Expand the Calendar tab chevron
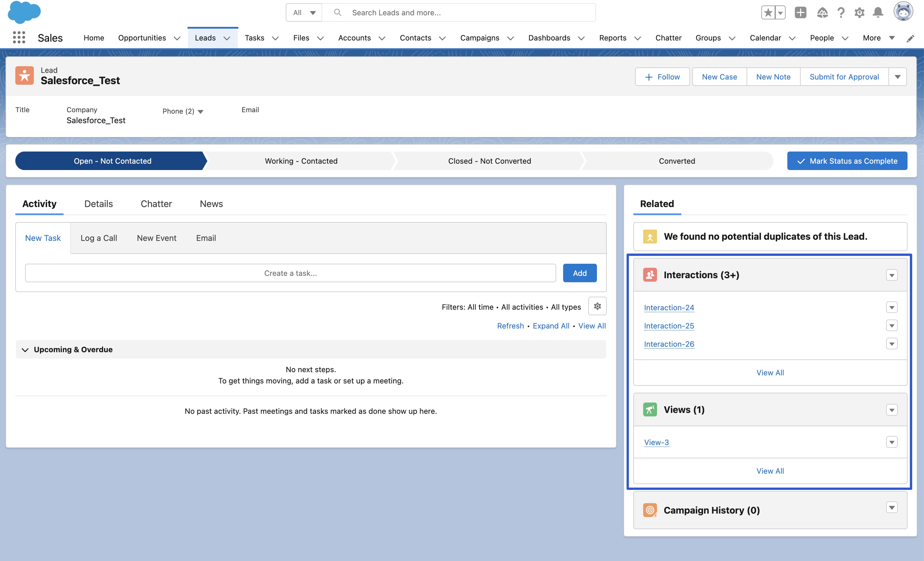 pyautogui.click(x=792, y=38)
